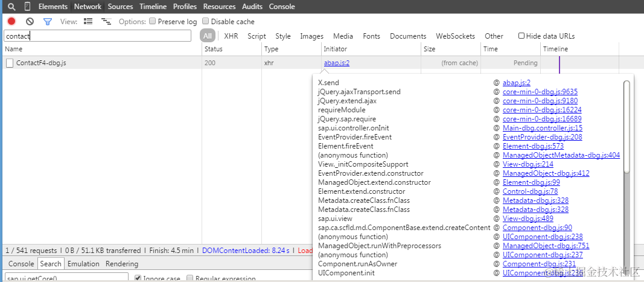Switch to the Emulation drawer tab
The image size is (644, 282).
(x=83, y=263)
